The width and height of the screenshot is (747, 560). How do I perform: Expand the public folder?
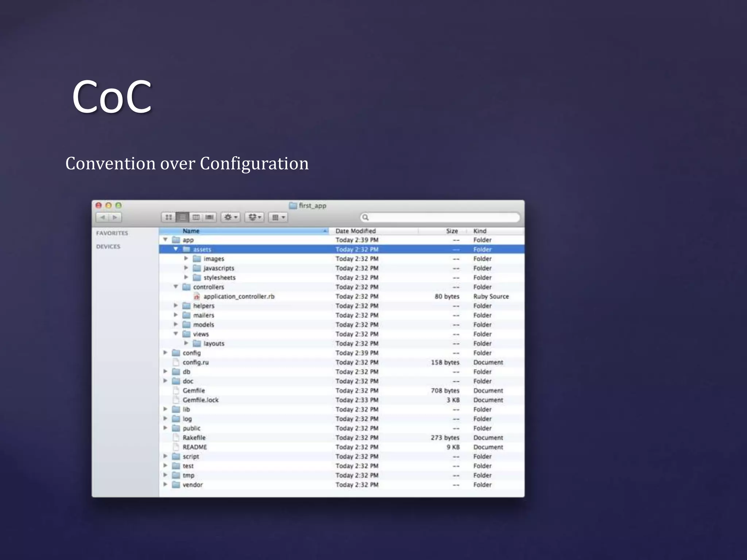[165, 428]
